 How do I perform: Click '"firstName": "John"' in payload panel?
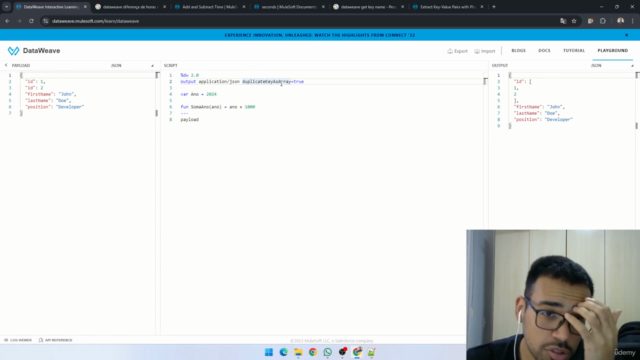point(51,94)
